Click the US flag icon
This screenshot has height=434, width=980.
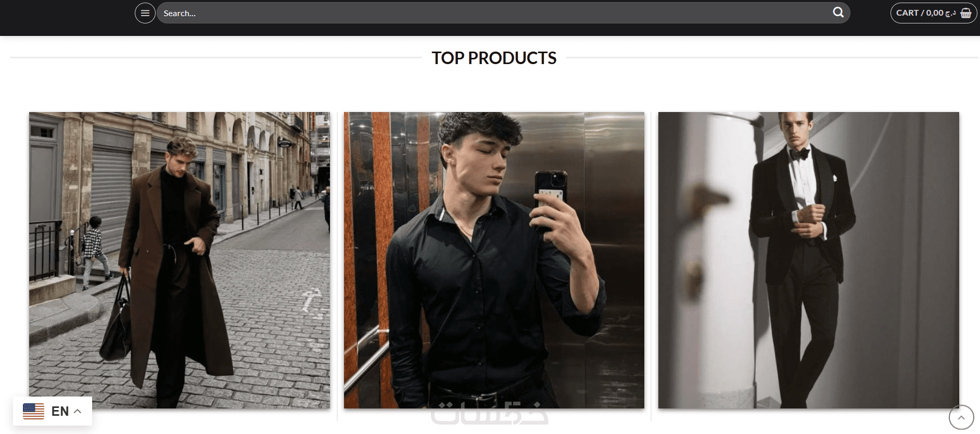[33, 411]
